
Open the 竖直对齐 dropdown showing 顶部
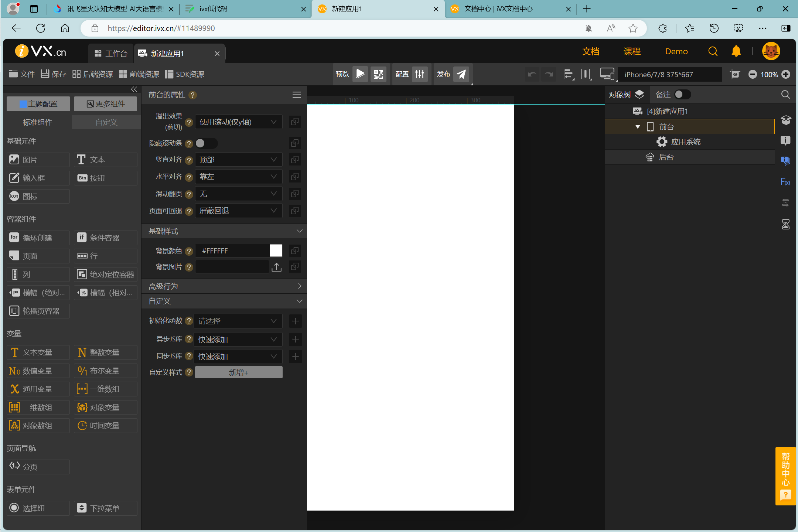coord(239,160)
